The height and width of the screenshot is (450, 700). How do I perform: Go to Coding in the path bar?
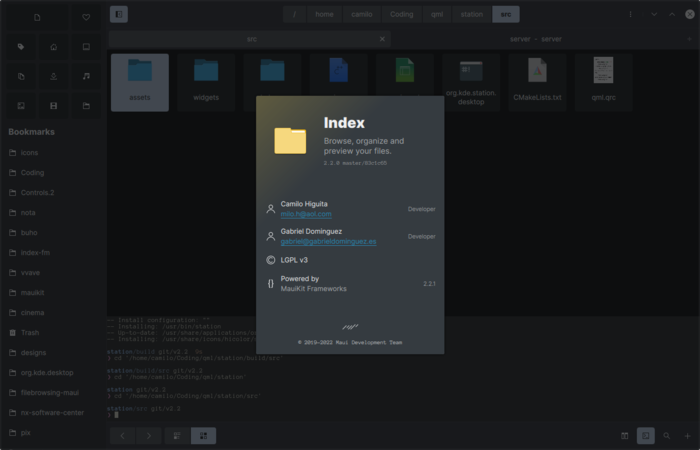point(401,14)
